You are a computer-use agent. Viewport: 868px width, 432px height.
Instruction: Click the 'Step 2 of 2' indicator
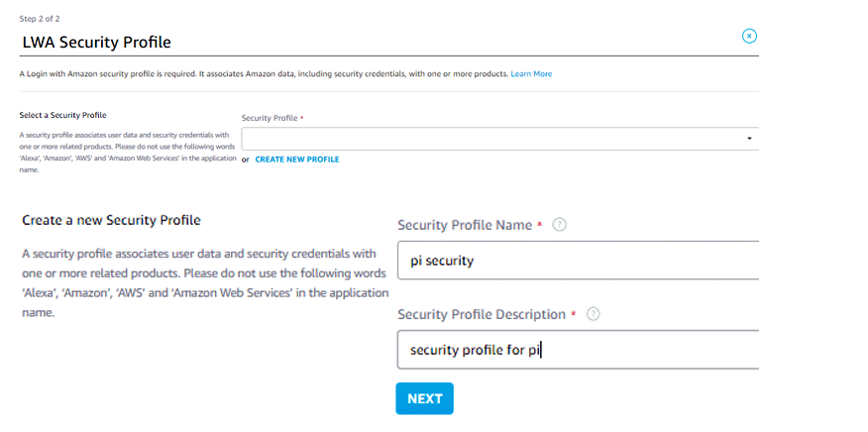[41, 19]
